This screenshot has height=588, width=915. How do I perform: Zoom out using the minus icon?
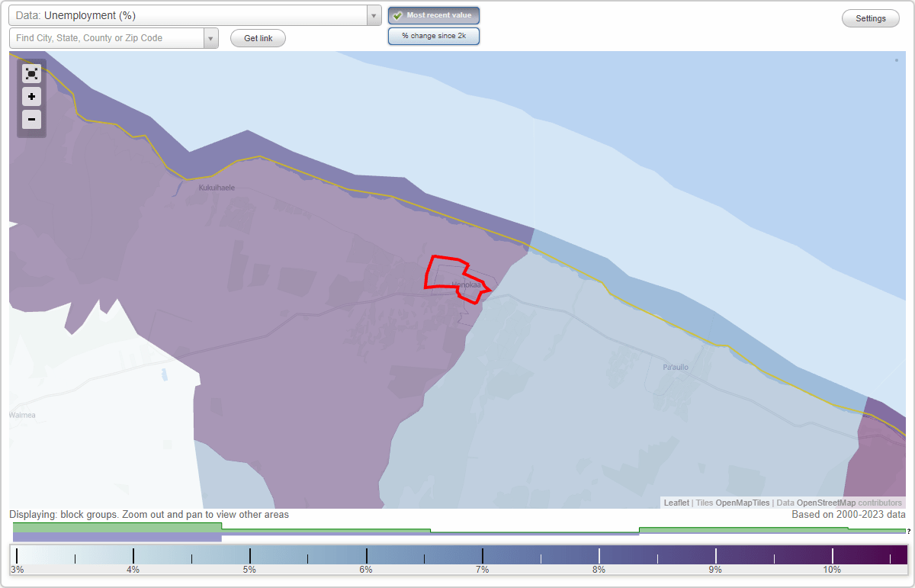(x=31, y=119)
